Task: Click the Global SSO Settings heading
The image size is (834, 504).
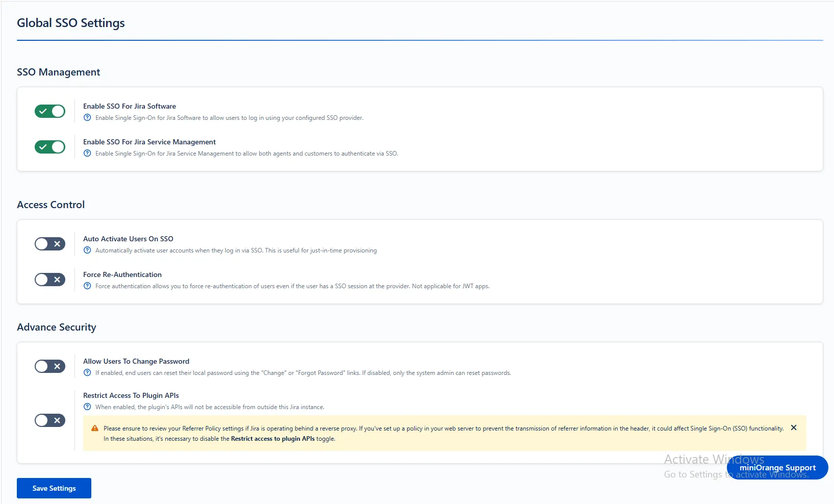Action: coord(71,23)
